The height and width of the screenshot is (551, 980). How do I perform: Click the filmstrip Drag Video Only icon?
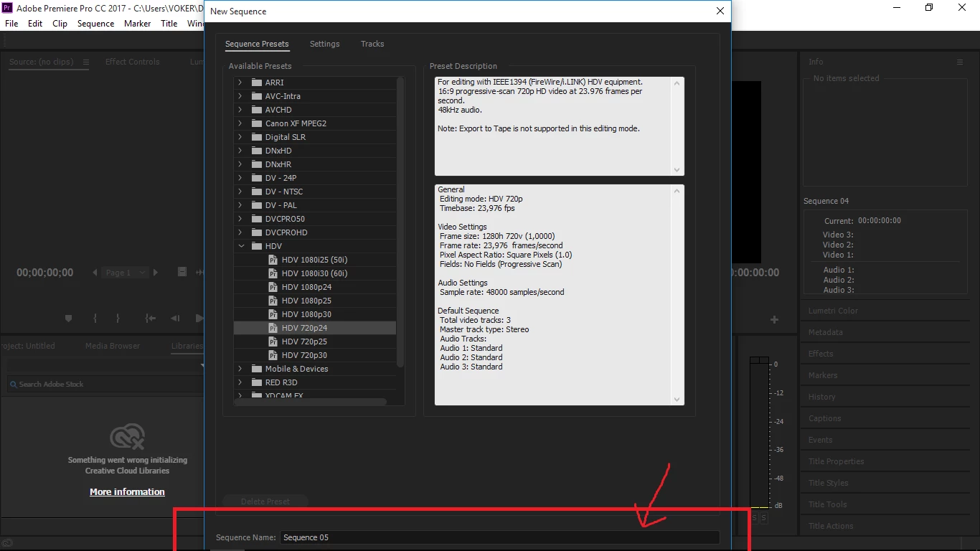182,273
